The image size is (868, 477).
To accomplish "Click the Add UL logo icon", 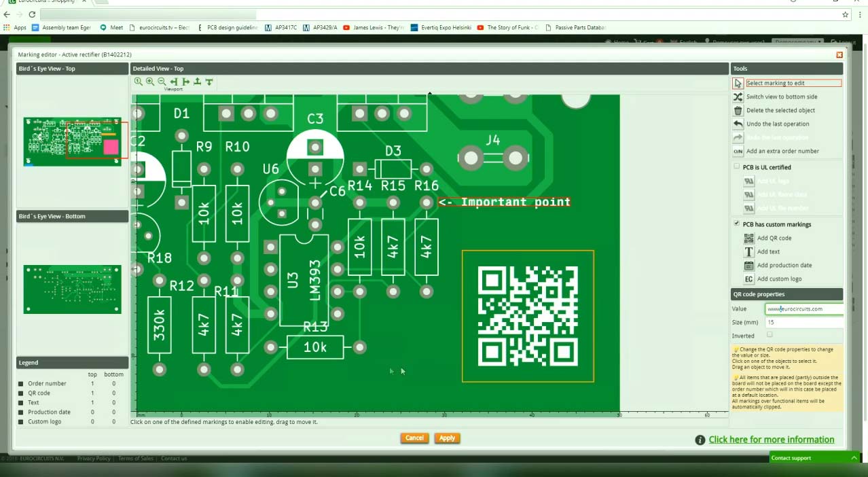I will [748, 181].
